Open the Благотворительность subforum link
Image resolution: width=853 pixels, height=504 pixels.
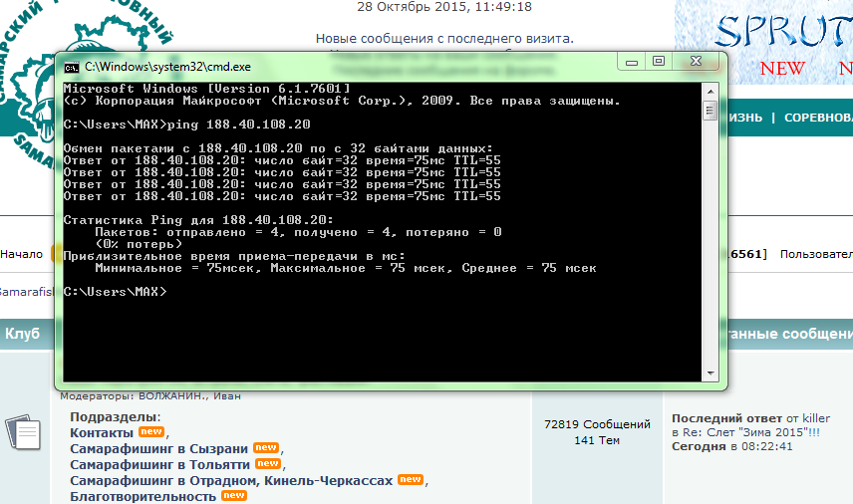(142, 496)
